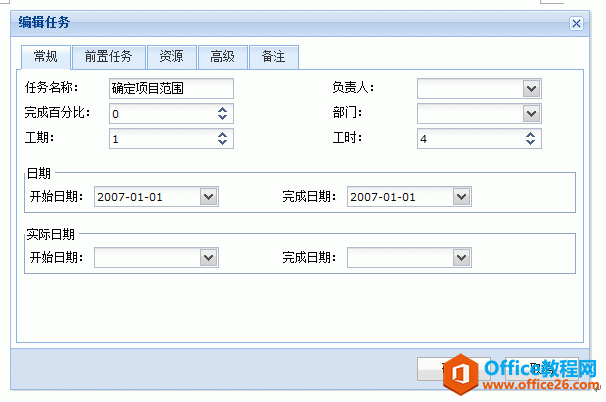Decrease the 工期 value with the down arrow

pos(222,143)
